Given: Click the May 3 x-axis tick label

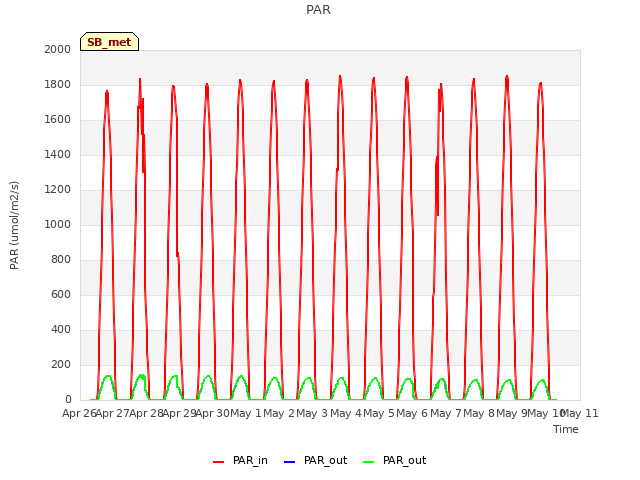Looking at the screenshot, I should click(x=312, y=413).
